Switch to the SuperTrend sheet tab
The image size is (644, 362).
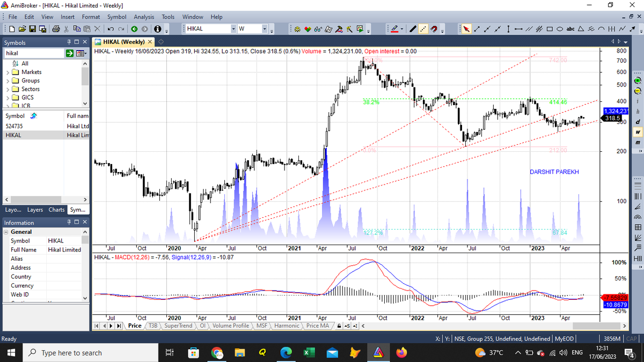click(178, 326)
